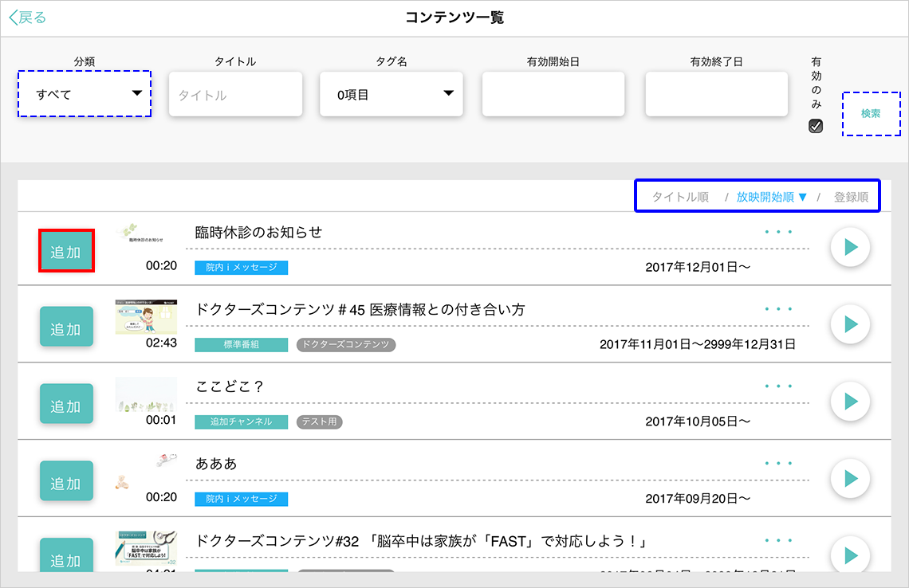Click title 臨時休診のお知らせ
The width and height of the screenshot is (909, 588).
point(258,233)
